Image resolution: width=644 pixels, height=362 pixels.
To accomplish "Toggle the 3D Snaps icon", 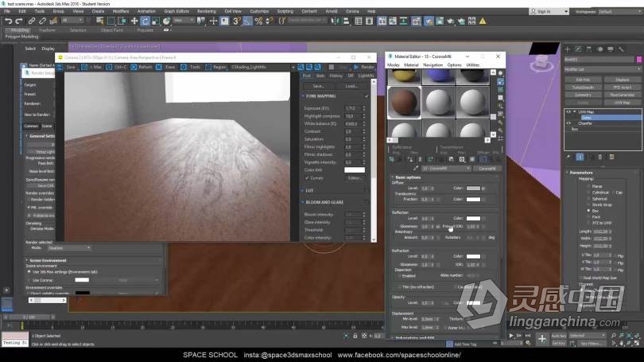I will pyautogui.click(x=237, y=21).
